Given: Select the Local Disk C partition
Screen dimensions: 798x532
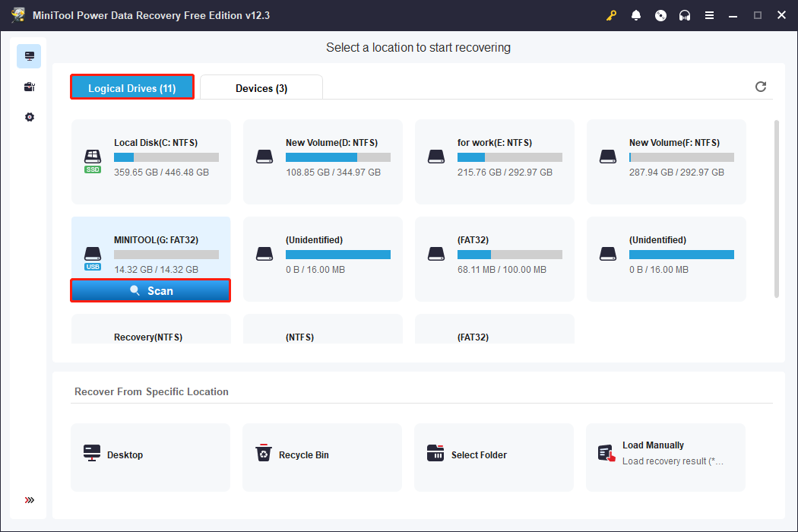Looking at the screenshot, I should point(150,162).
